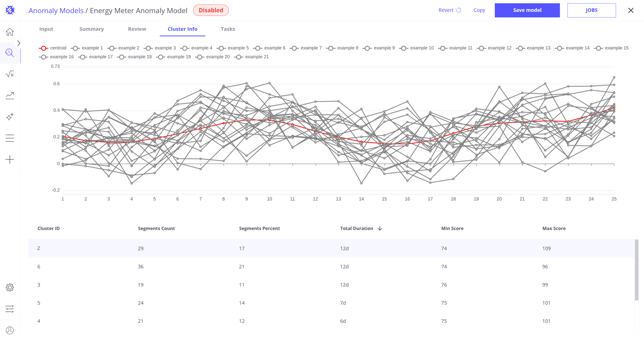
Task: Open the sliders configuration icon
Action: coord(10,309)
